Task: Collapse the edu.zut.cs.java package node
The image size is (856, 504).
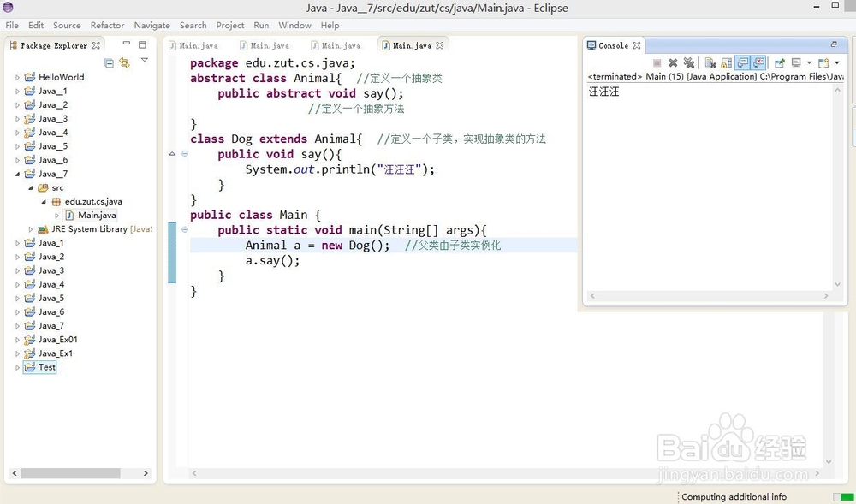Action: (44, 202)
